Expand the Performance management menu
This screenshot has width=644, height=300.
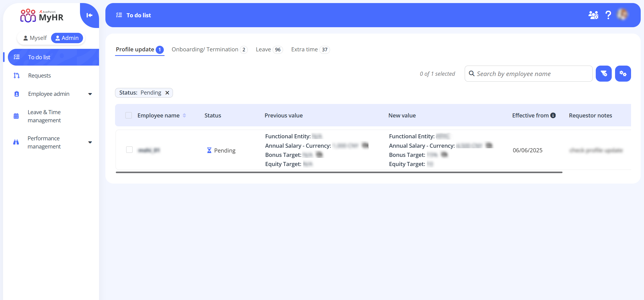(x=90, y=142)
